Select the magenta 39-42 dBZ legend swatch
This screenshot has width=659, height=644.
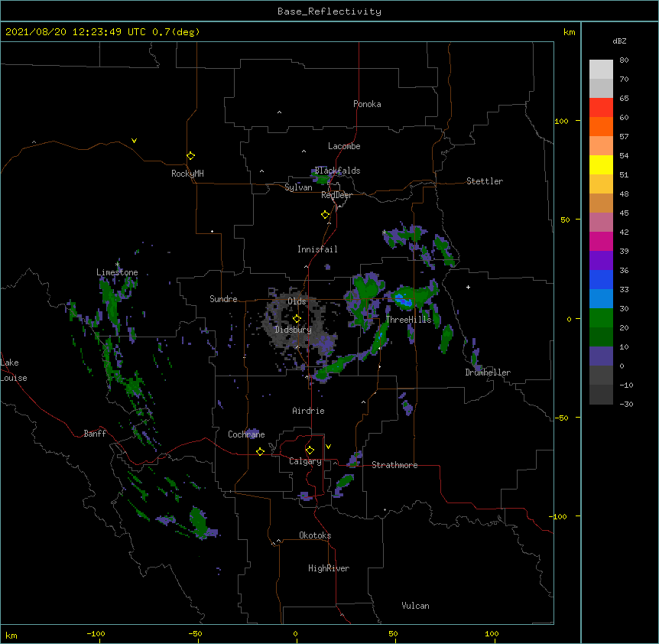(601, 241)
